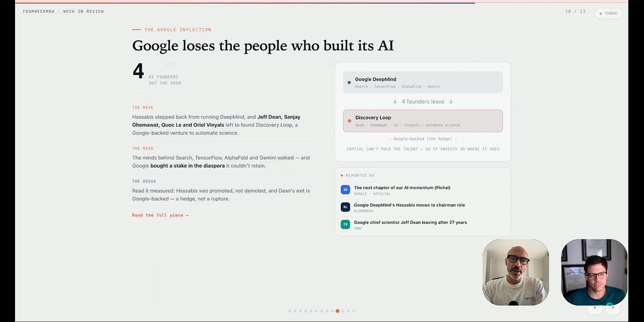This screenshot has width=644, height=322.
Task: Click the top slide progress bar
Action: (322, 3)
